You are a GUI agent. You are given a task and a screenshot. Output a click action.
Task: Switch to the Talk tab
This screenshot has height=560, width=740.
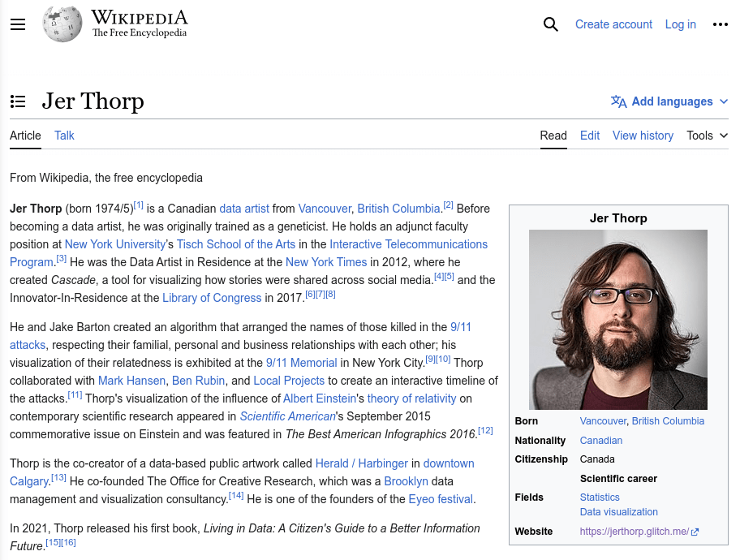click(x=64, y=136)
